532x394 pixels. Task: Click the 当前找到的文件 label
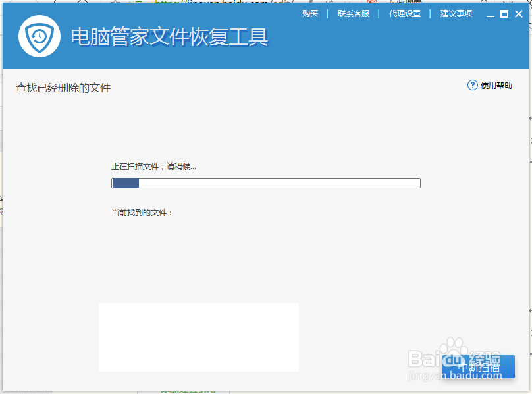pos(142,213)
